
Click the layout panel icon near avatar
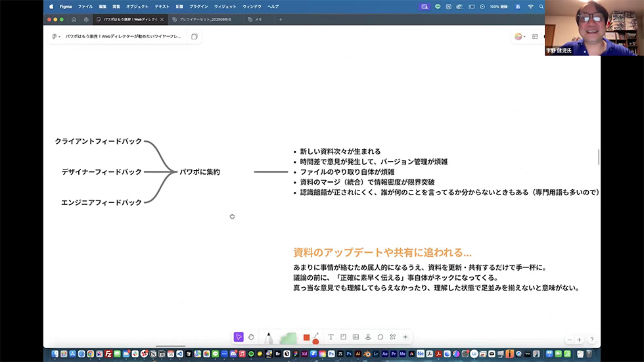(x=535, y=37)
